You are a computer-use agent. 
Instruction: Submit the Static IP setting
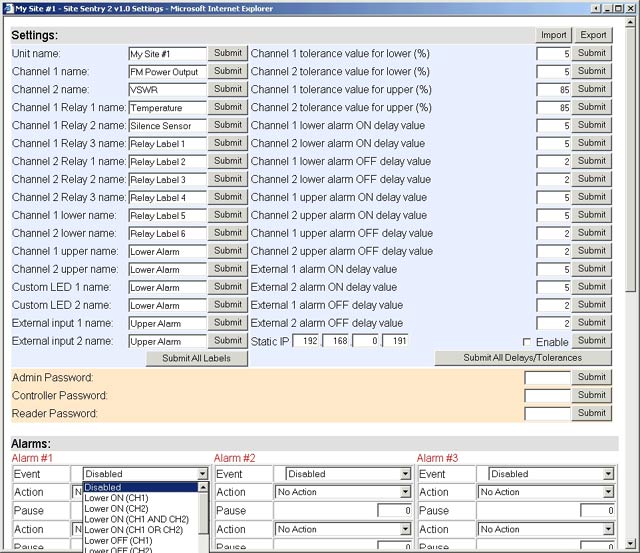click(591, 340)
